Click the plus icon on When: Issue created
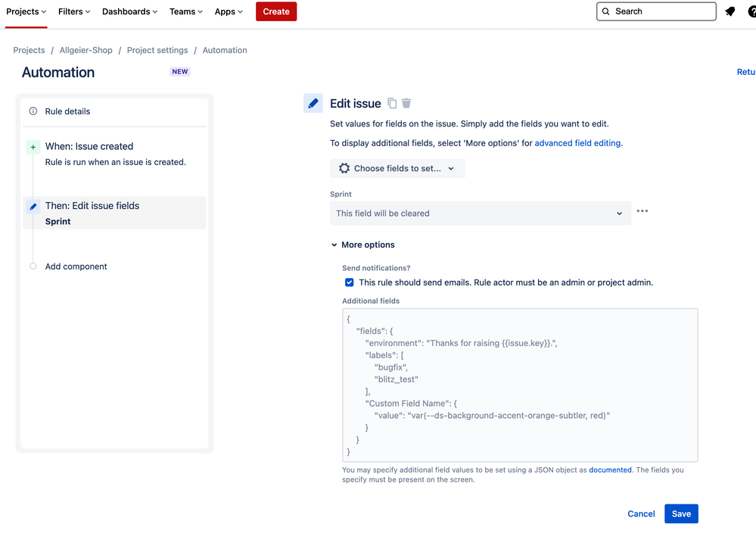This screenshot has width=756, height=543. pyautogui.click(x=33, y=145)
